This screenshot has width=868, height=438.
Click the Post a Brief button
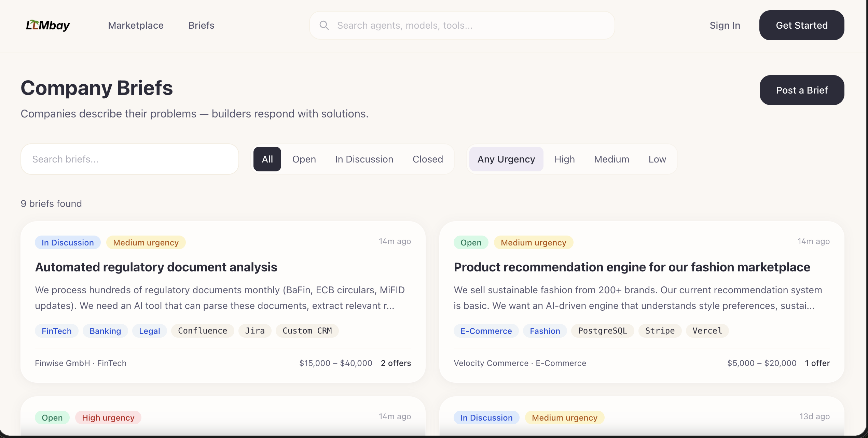click(802, 90)
